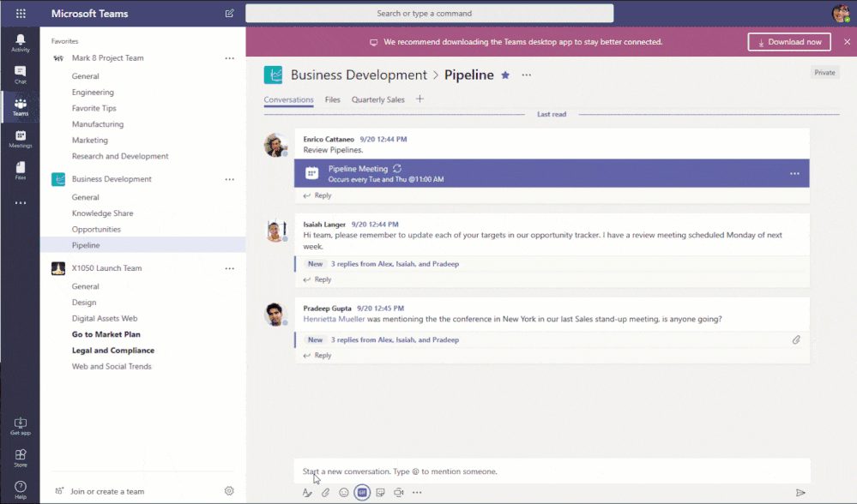The image size is (857, 504).
Task: Open more options for Business Development team
Action: (230, 179)
